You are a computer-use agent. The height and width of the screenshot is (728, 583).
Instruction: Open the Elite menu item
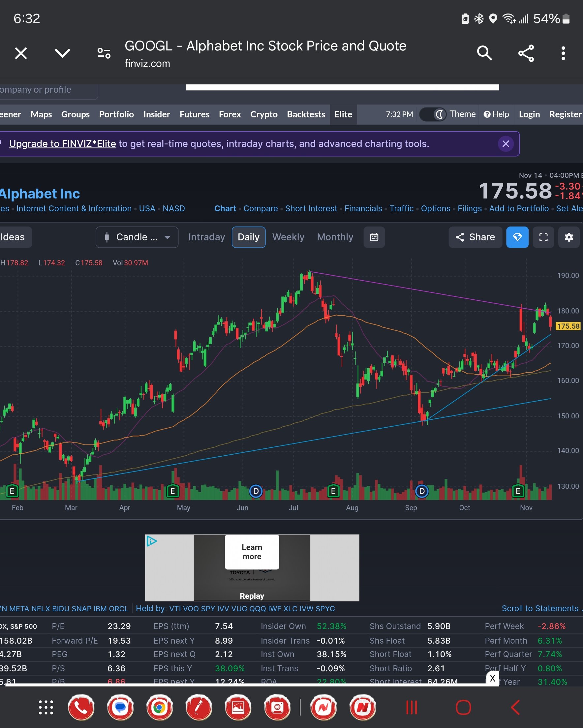click(x=343, y=114)
